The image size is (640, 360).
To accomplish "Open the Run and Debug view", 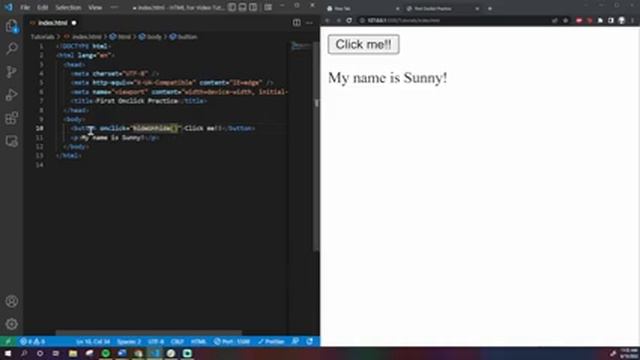I will click(11, 95).
